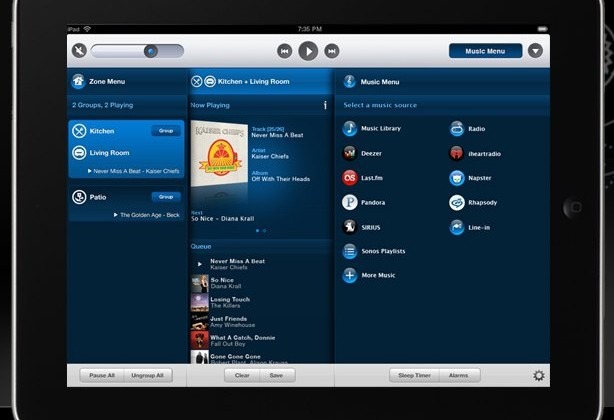This screenshot has height=420, width=614.
Task: Open Deezer from the music sources
Action: coord(350,153)
